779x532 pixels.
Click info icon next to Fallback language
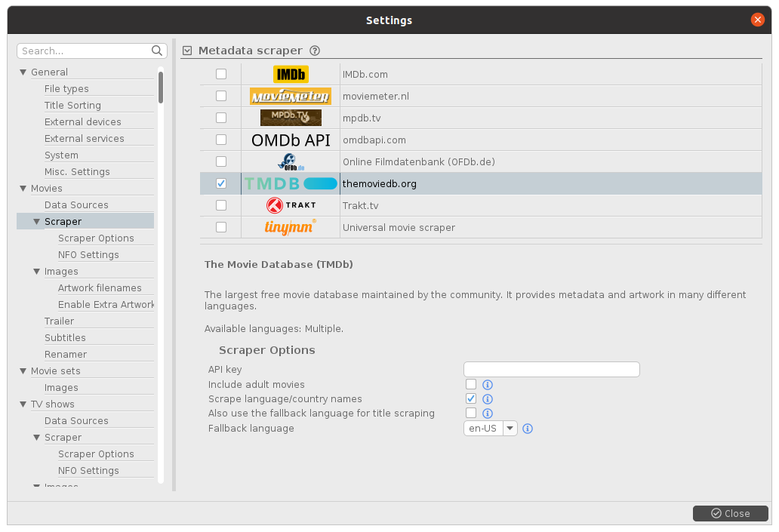[x=528, y=429]
